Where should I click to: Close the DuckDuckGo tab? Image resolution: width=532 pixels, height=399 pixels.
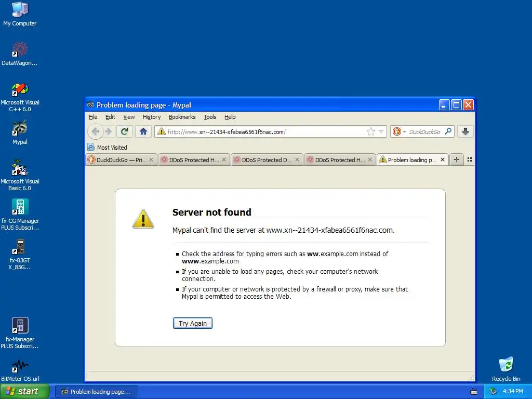(151, 159)
